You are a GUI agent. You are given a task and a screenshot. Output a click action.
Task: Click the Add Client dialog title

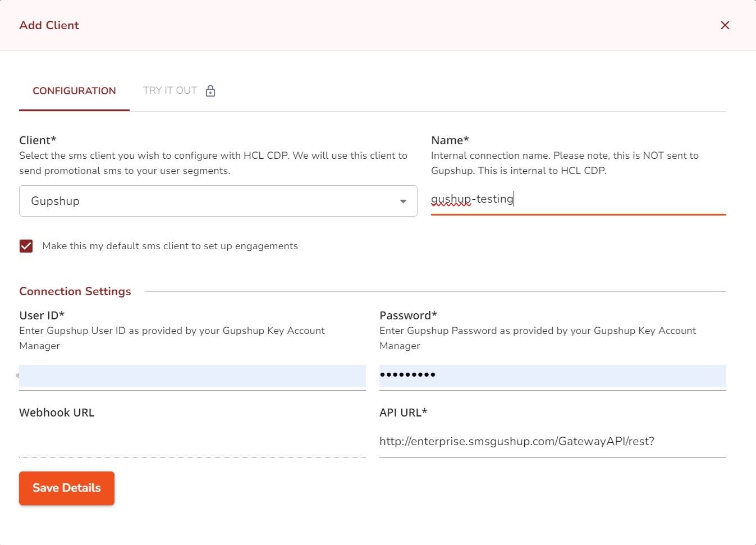click(x=49, y=25)
